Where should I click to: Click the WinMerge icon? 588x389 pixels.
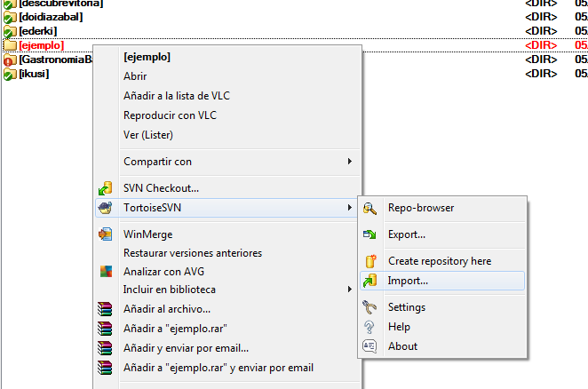pyautogui.click(x=106, y=234)
